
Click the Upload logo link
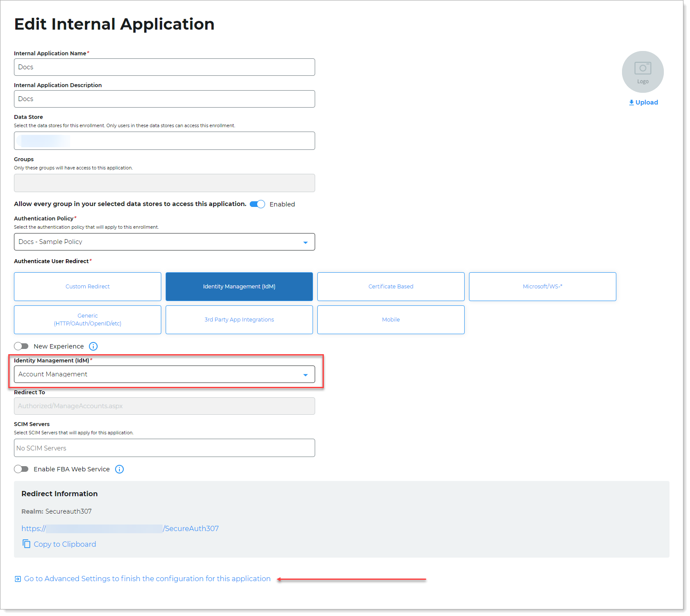tap(643, 102)
